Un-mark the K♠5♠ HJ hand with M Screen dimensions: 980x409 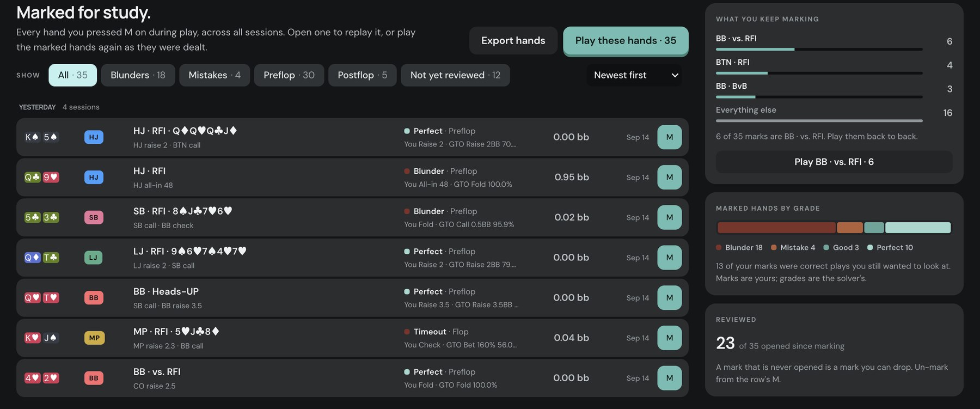click(x=669, y=137)
